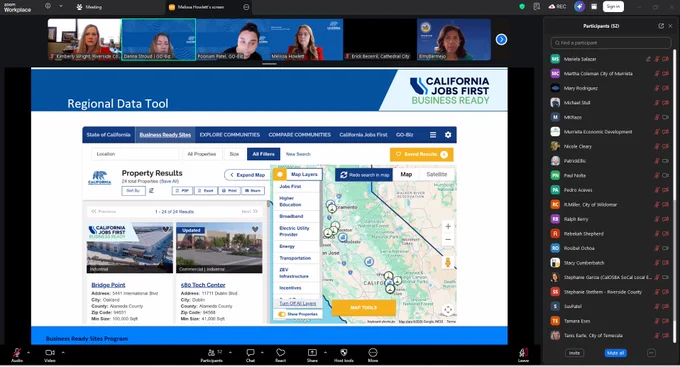Toggle Mary Rodriguez's microphone mute icon
Image resolution: width=680 pixels, height=367 pixels.
657,88
